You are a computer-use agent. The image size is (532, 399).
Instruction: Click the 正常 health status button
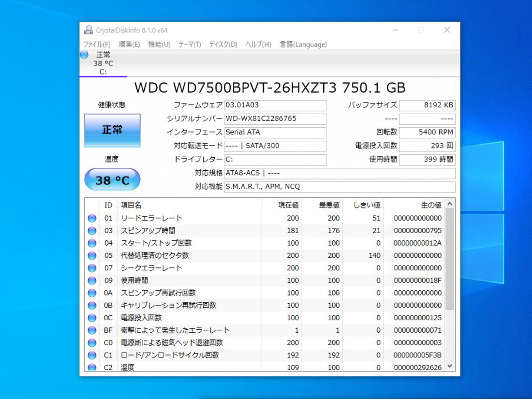[112, 130]
